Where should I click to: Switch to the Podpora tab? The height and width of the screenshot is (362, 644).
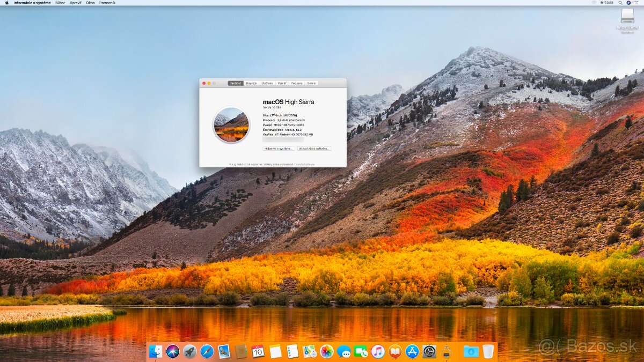[x=297, y=83]
